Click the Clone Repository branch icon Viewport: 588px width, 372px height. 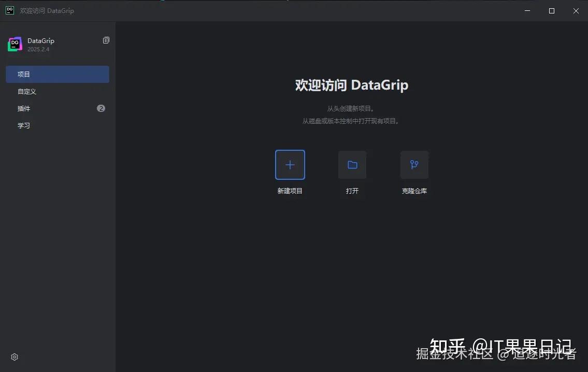pos(414,165)
